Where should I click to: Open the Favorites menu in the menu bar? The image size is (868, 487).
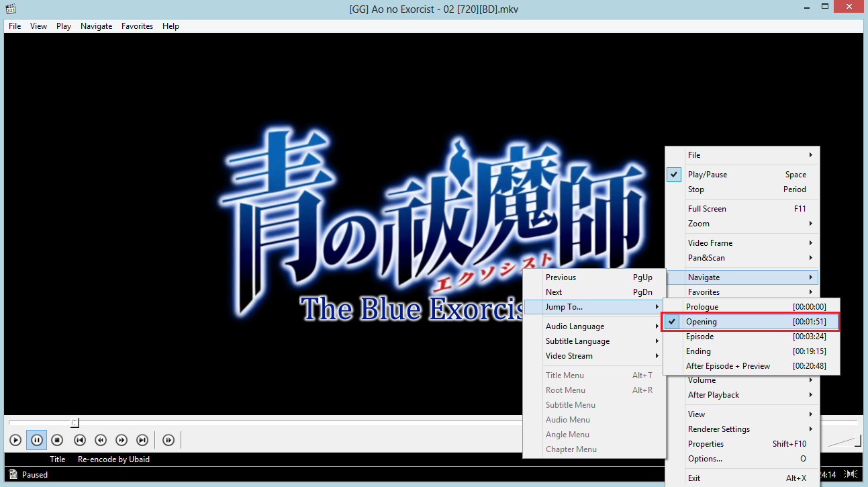click(137, 26)
